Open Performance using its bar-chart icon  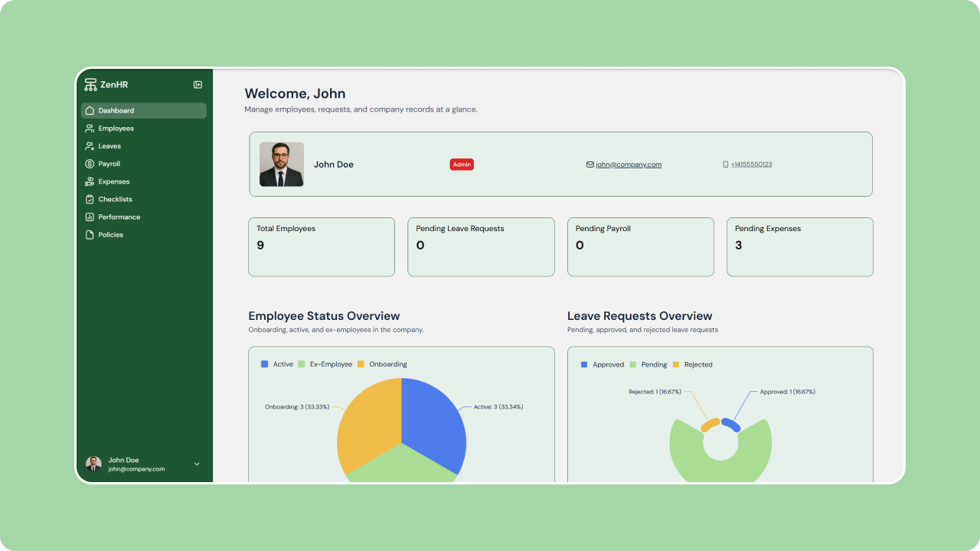coord(90,217)
